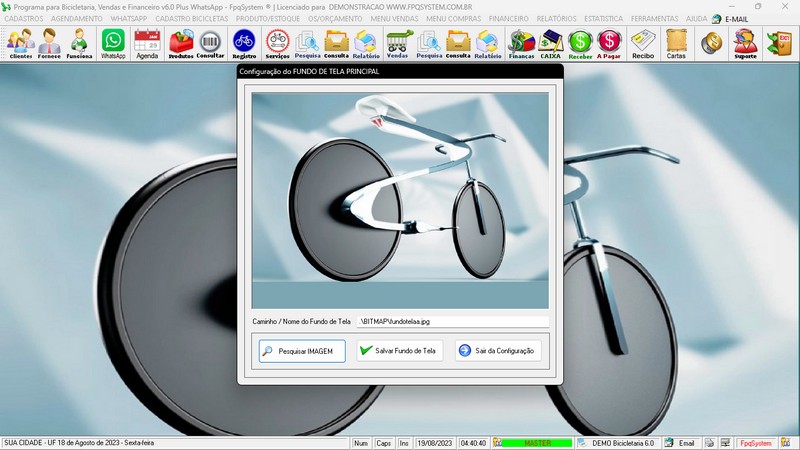Click the FpqSystem status bar link
800x450 pixels.
pos(756,443)
